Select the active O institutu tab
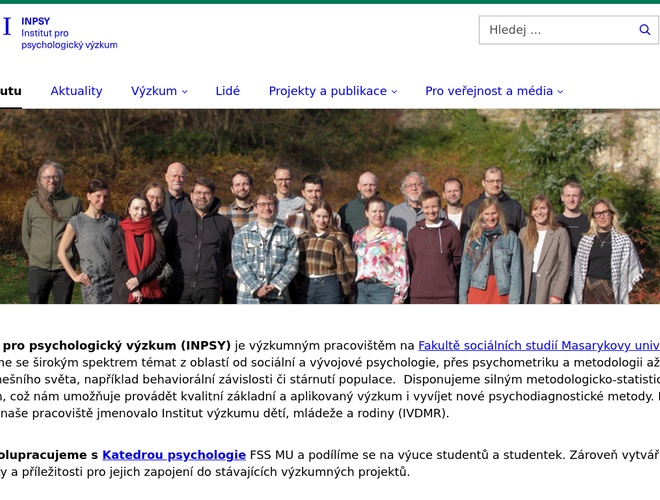This screenshot has height=500, width=660. pos(10,91)
